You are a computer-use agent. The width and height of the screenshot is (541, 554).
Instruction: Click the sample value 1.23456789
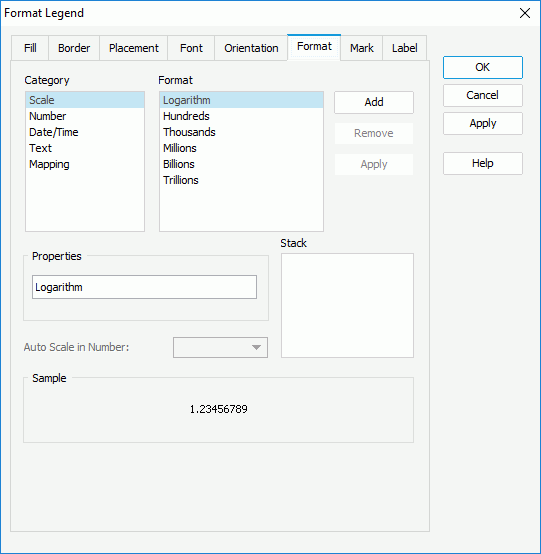point(218,409)
